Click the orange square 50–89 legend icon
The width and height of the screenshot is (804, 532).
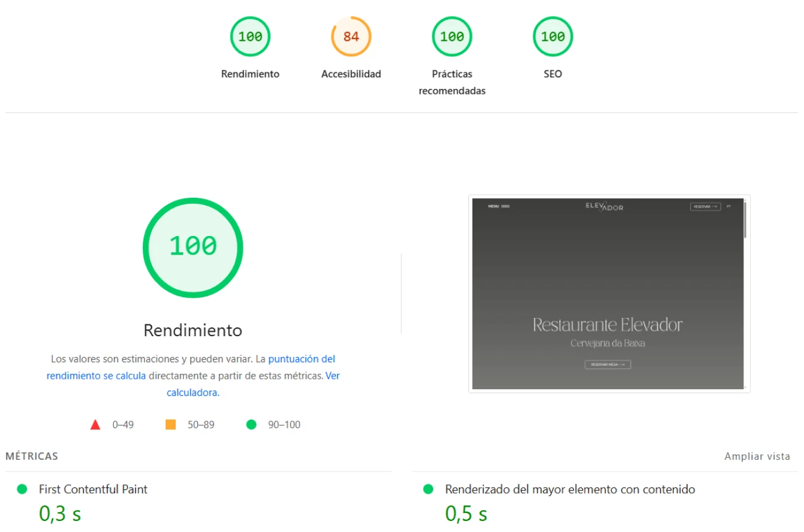click(171, 425)
